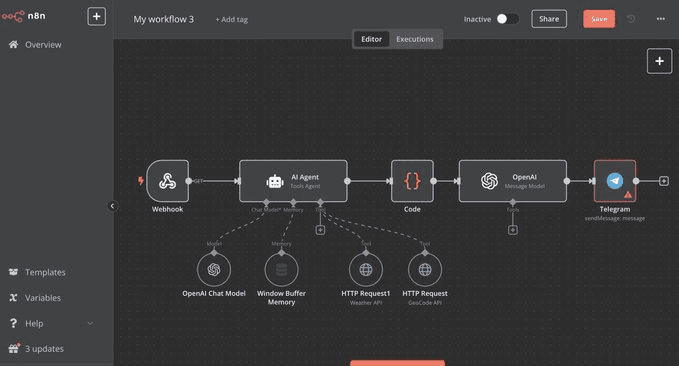The width and height of the screenshot is (679, 366).
Task: Open the OpenAI Chat Model sub-node
Action: click(x=214, y=270)
